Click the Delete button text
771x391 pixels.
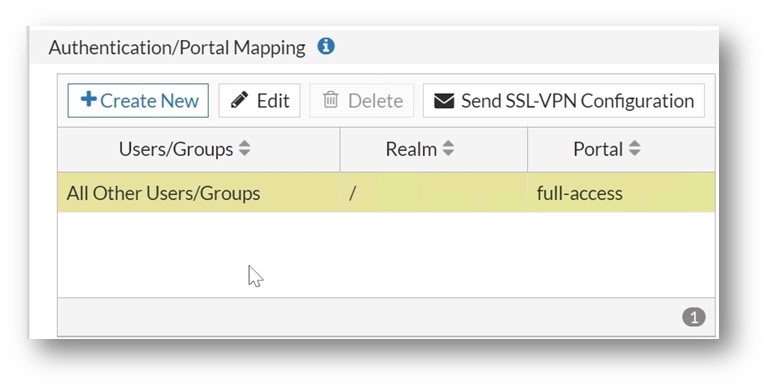(375, 101)
